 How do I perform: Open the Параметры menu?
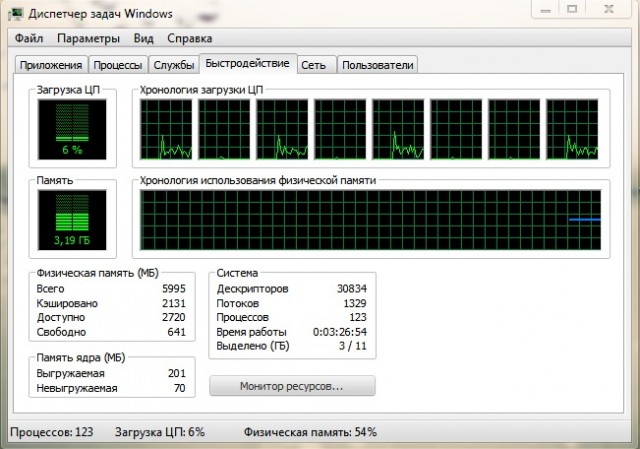click(88, 38)
